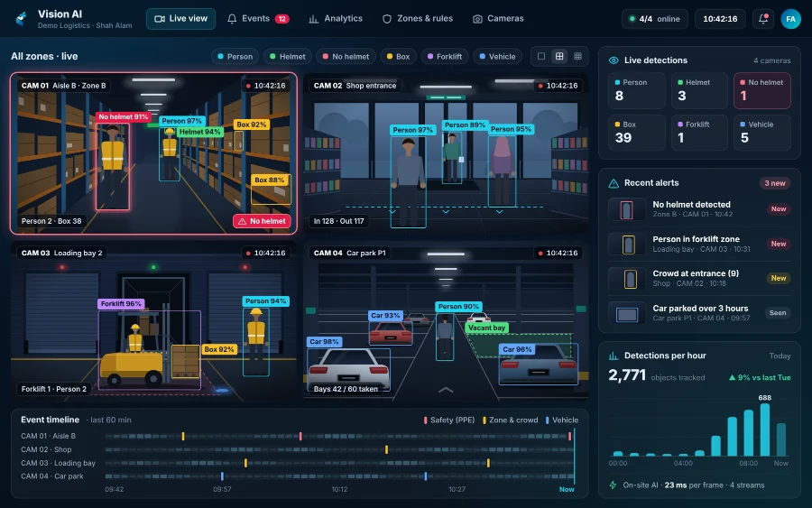Open the Cameras tab

coord(498,19)
